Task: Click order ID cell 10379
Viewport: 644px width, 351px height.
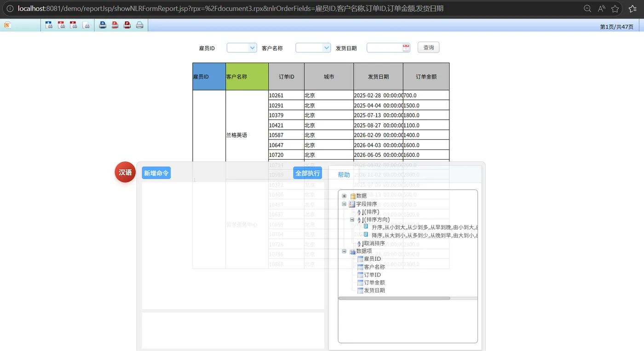Action: 286,115
